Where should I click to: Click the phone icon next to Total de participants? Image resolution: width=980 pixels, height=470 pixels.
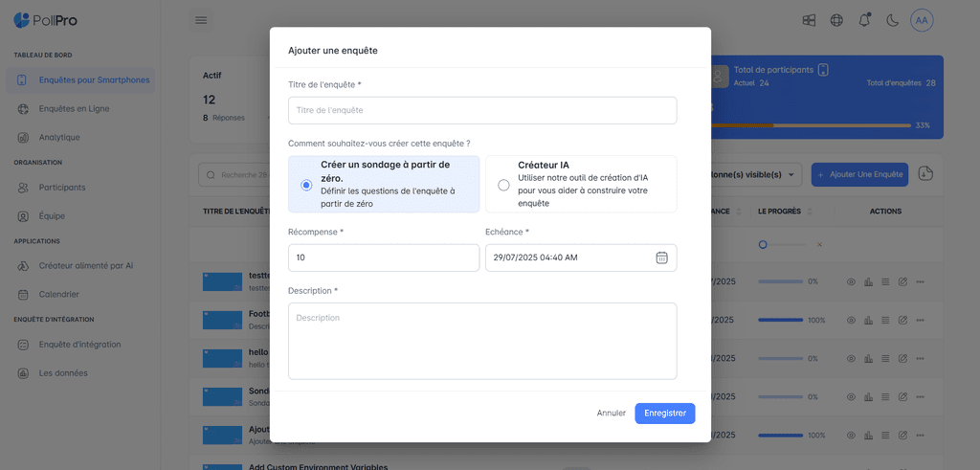(x=823, y=70)
